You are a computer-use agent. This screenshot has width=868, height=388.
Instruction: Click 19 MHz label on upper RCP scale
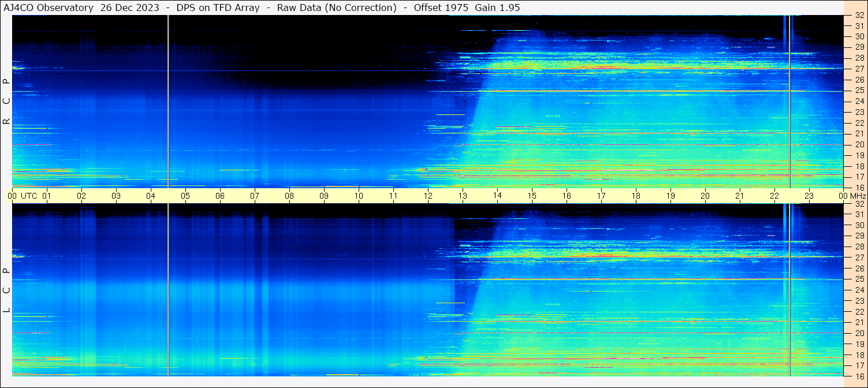[x=859, y=155]
